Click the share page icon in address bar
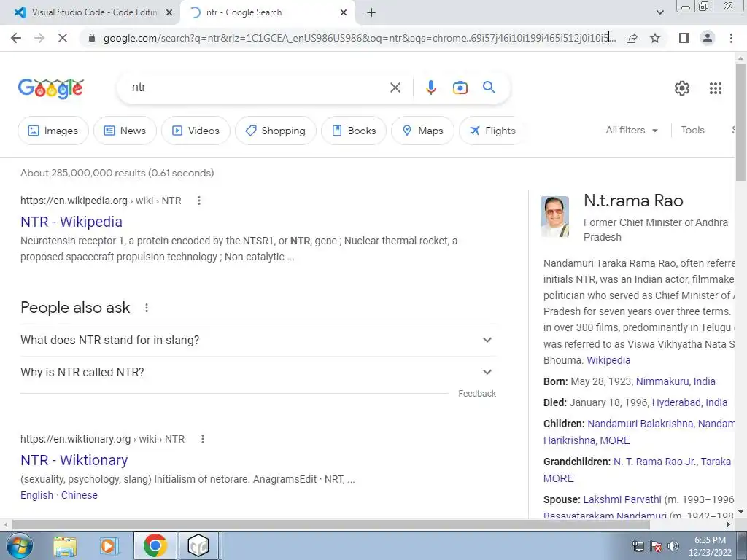747x560 pixels. coord(632,38)
